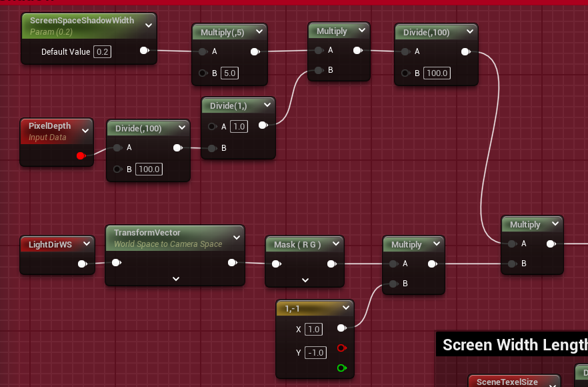Expand the bottom arrow of TransformVector node
588x387 pixels.
tap(176, 278)
